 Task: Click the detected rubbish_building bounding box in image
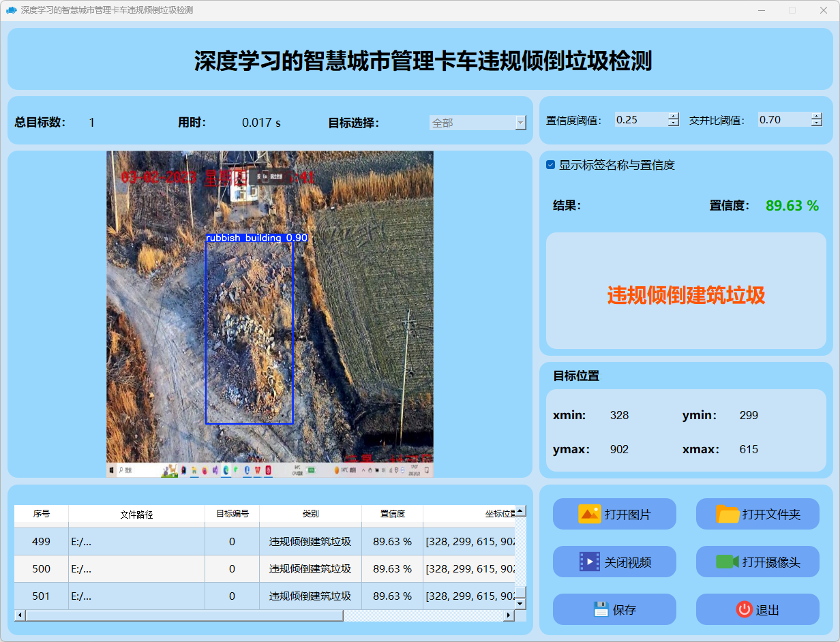point(250,331)
